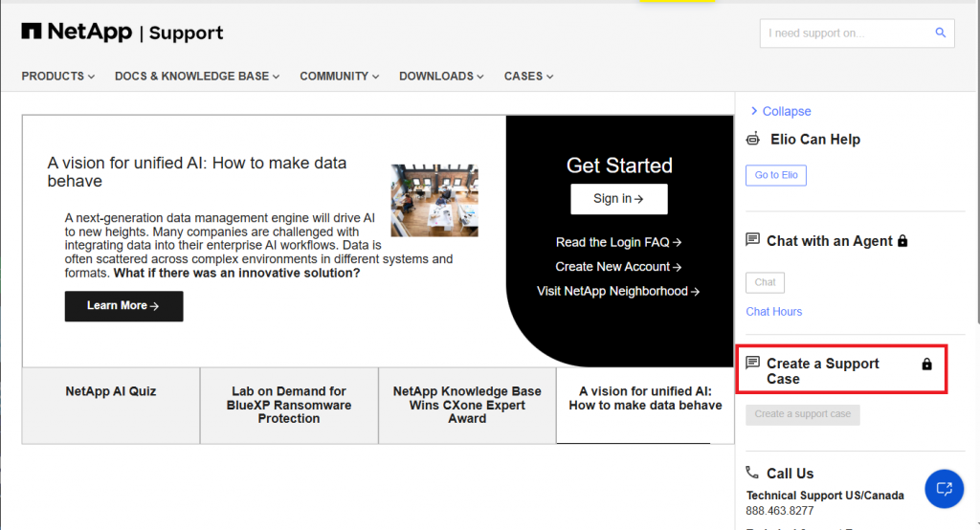The height and width of the screenshot is (530, 980).
Task: Click the search magnifier icon
Action: (940, 33)
